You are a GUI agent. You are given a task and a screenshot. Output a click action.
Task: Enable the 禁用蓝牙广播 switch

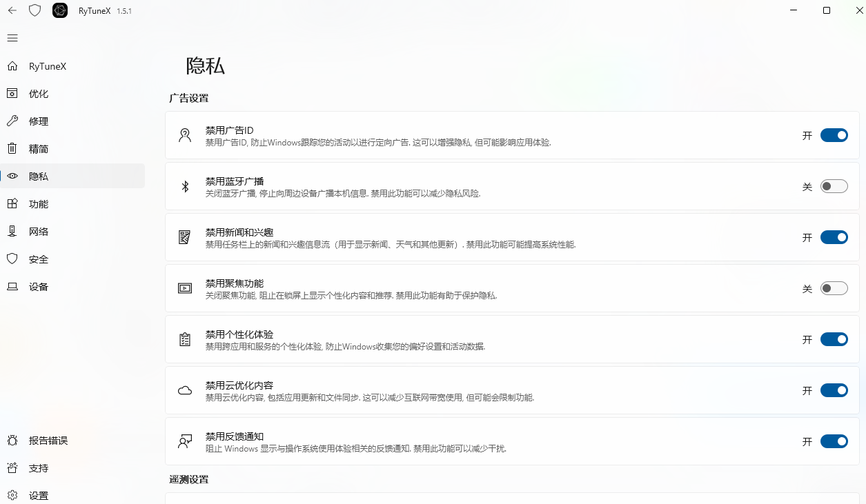834,186
